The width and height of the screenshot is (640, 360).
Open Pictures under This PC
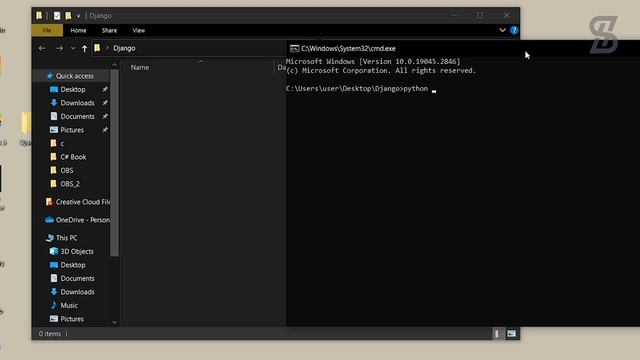pyautogui.click(x=72, y=319)
